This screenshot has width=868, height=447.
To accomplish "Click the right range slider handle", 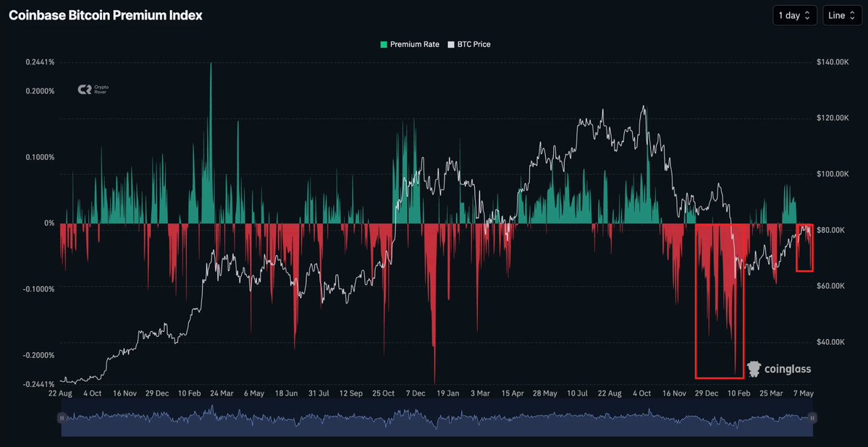I will [x=813, y=417].
